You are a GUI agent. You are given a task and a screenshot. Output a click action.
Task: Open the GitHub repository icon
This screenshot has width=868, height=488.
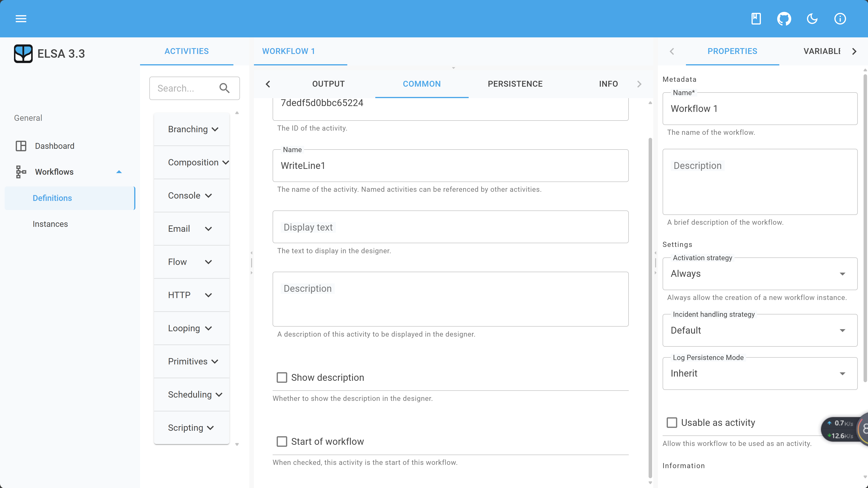[784, 18]
